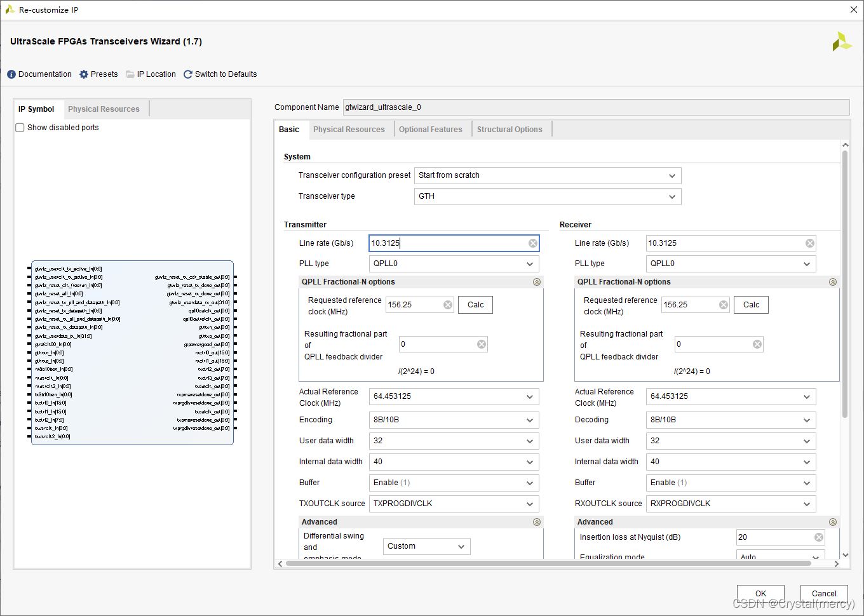Viewport: 864px width, 616px height.
Task: Open Transmitter User data width dropdown
Action: pos(454,441)
